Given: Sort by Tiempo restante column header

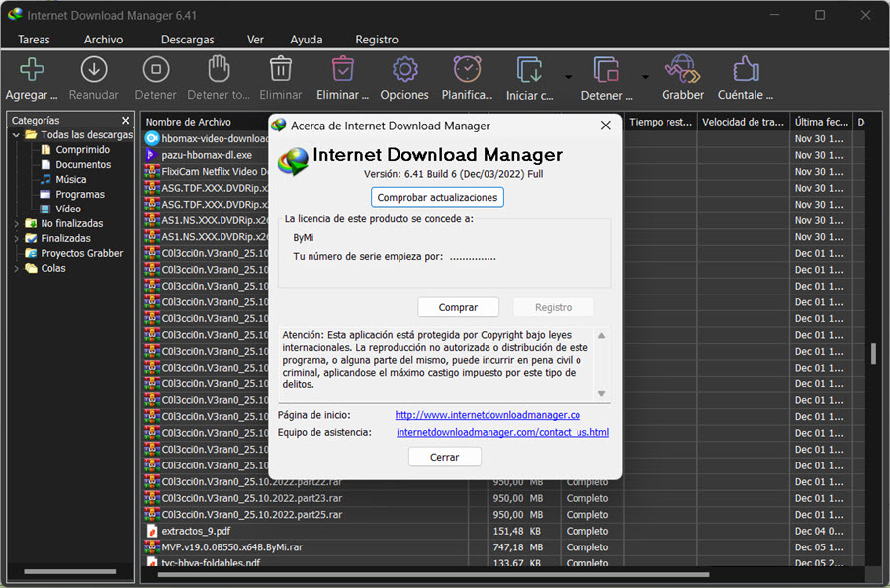Looking at the screenshot, I should click(x=661, y=122).
